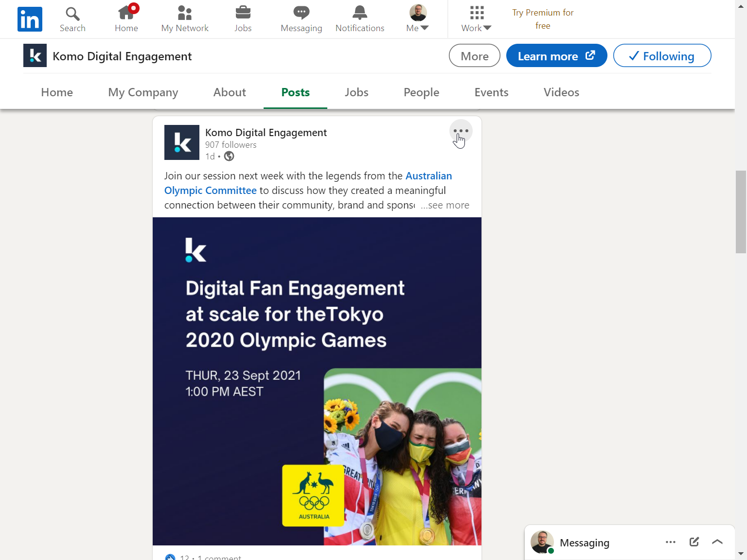Viewport: 747px width, 560px height.
Task: Click the scrollbar up arrow
Action: (x=741, y=5)
